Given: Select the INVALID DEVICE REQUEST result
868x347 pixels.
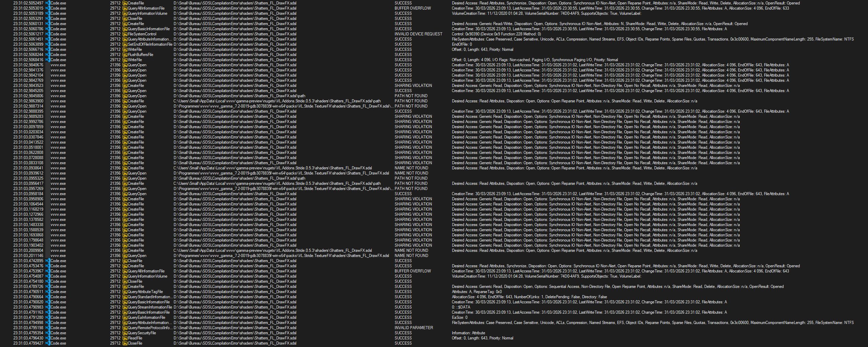Looking at the screenshot, I should pyautogui.click(x=418, y=34).
